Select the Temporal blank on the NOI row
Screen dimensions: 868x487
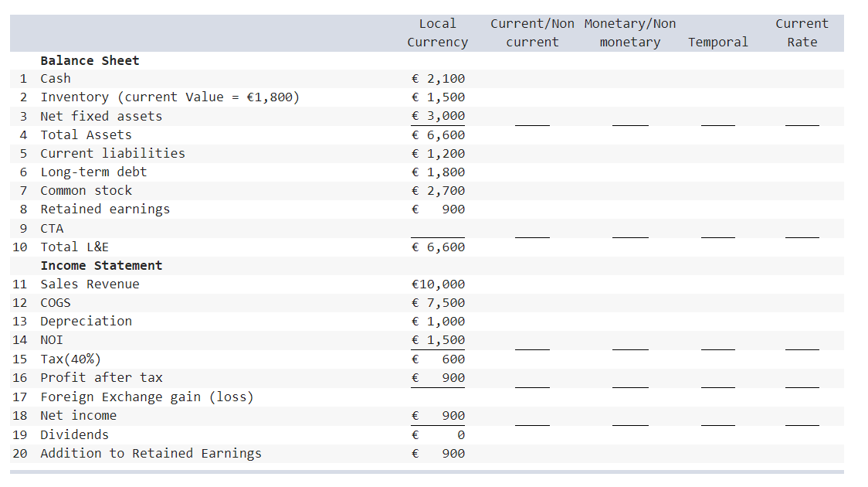[x=718, y=346]
